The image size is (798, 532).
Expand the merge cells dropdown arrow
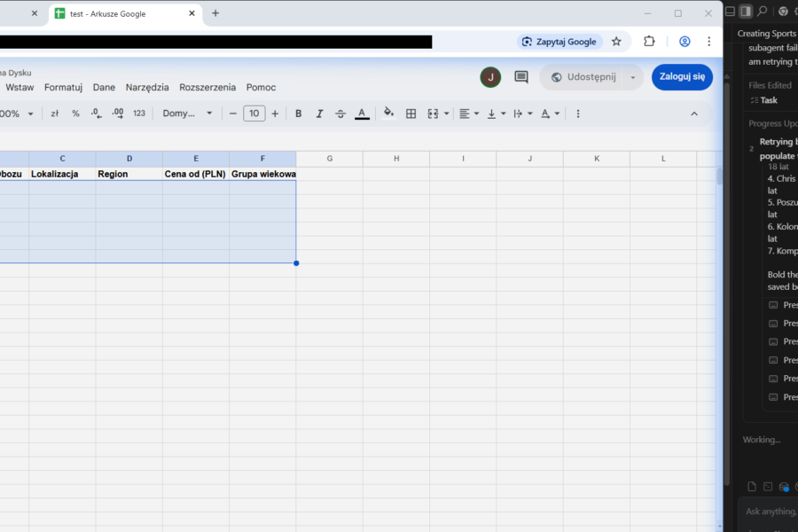446,113
